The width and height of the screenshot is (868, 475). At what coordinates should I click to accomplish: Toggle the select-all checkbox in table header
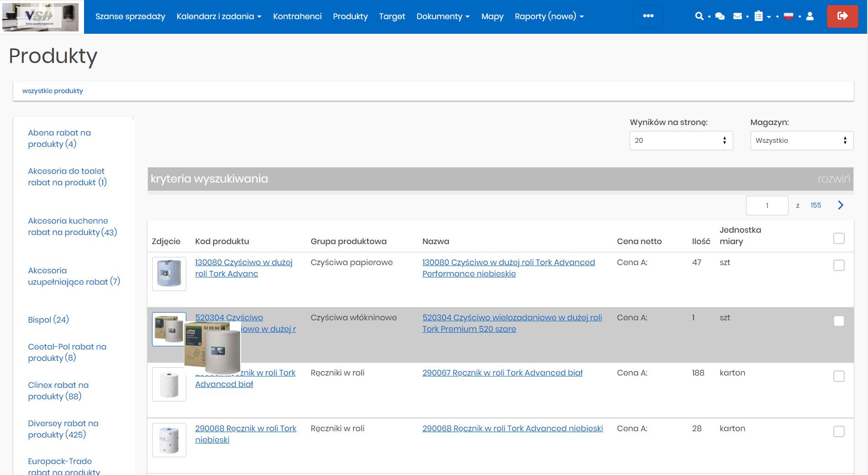838,238
